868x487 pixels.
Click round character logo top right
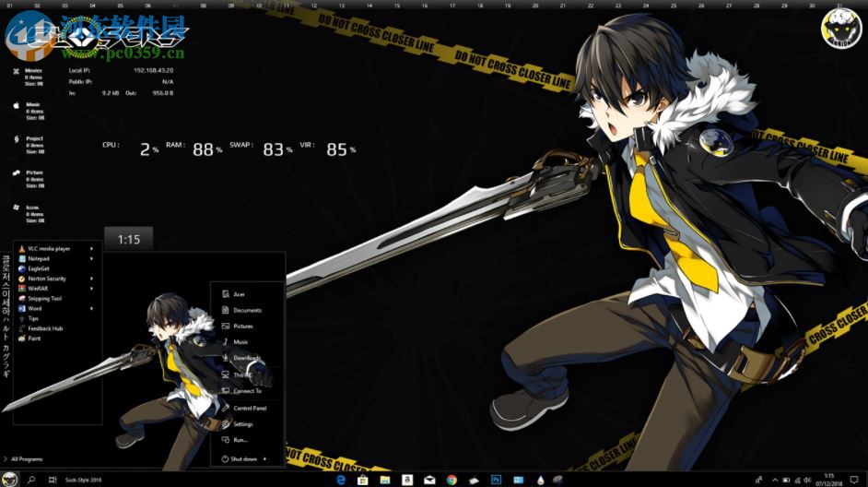(x=841, y=29)
